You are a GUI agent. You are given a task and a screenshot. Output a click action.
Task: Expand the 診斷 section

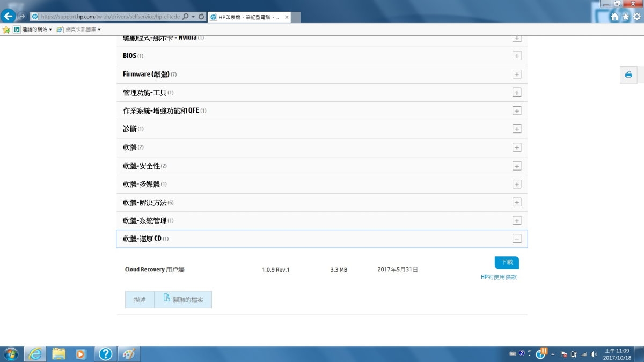[x=517, y=129]
